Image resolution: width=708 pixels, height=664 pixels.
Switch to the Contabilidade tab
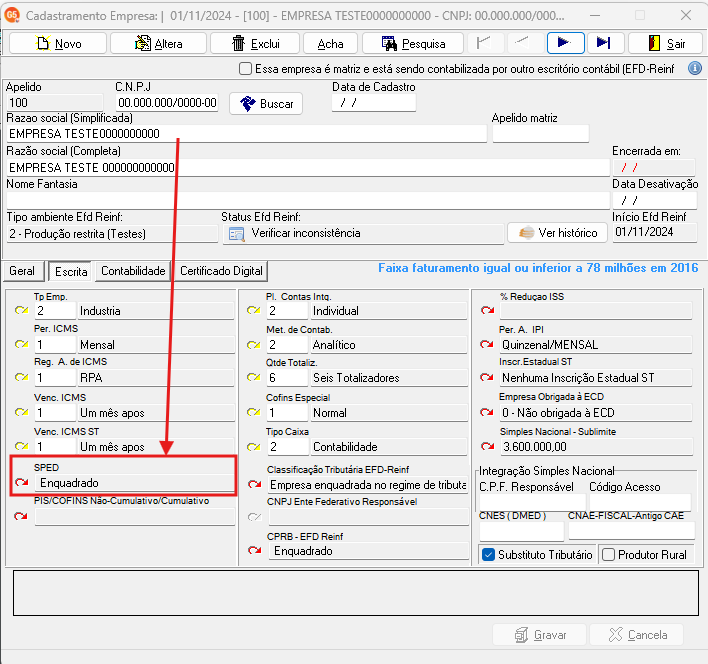133,271
